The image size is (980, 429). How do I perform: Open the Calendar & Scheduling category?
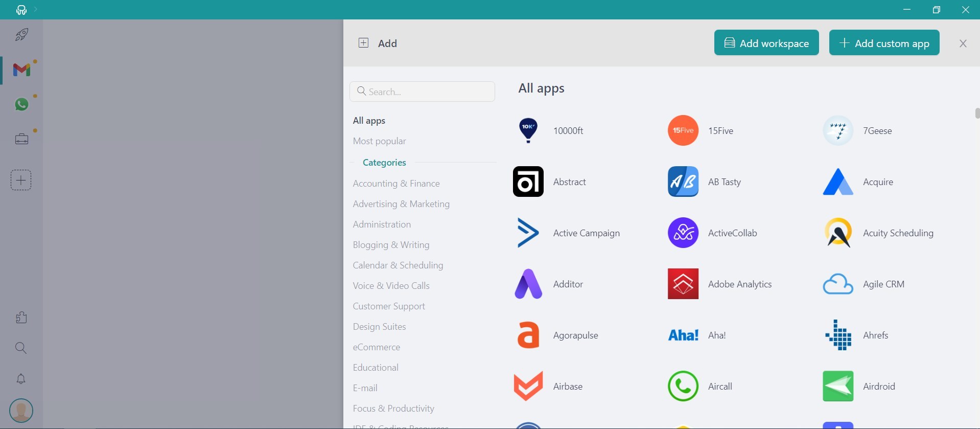tap(398, 265)
